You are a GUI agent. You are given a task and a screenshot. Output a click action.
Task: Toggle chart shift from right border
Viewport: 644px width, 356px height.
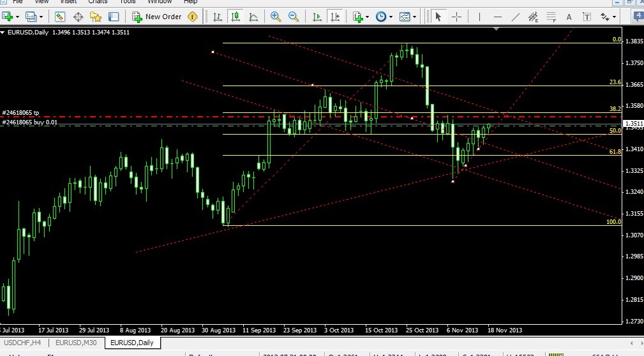[335, 17]
